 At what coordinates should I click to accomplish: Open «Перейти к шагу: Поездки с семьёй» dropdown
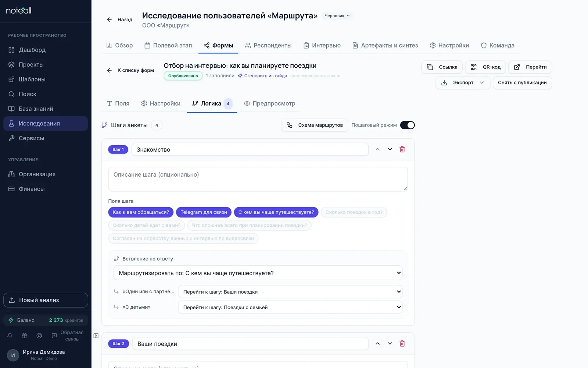(290, 307)
